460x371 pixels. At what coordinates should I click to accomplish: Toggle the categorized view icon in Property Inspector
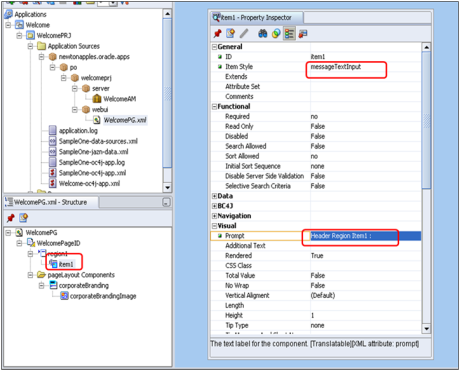click(289, 34)
